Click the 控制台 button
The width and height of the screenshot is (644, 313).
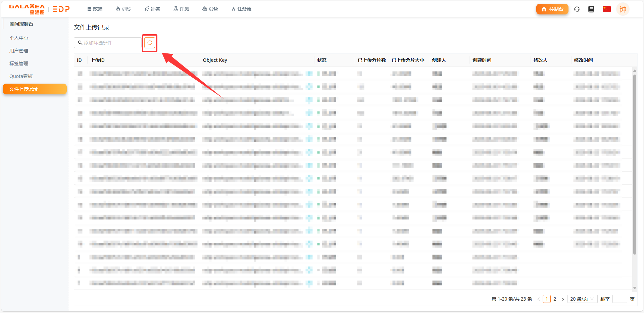pos(552,9)
